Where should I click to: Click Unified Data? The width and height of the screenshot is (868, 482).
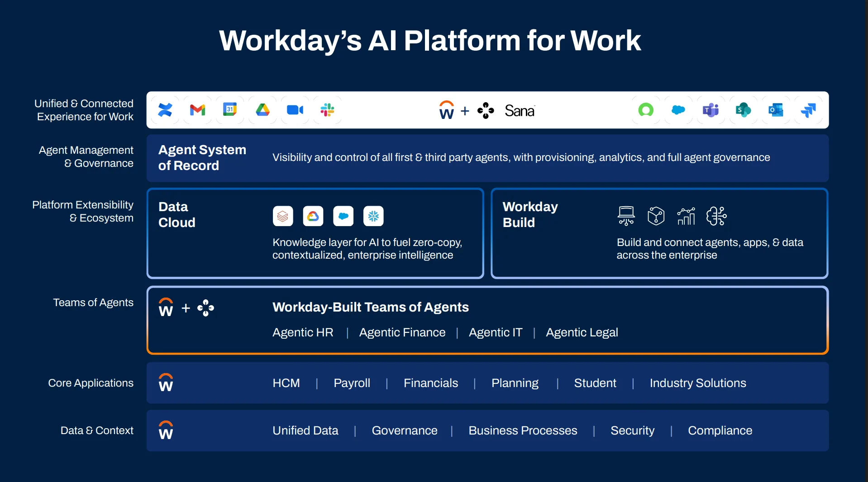point(305,430)
